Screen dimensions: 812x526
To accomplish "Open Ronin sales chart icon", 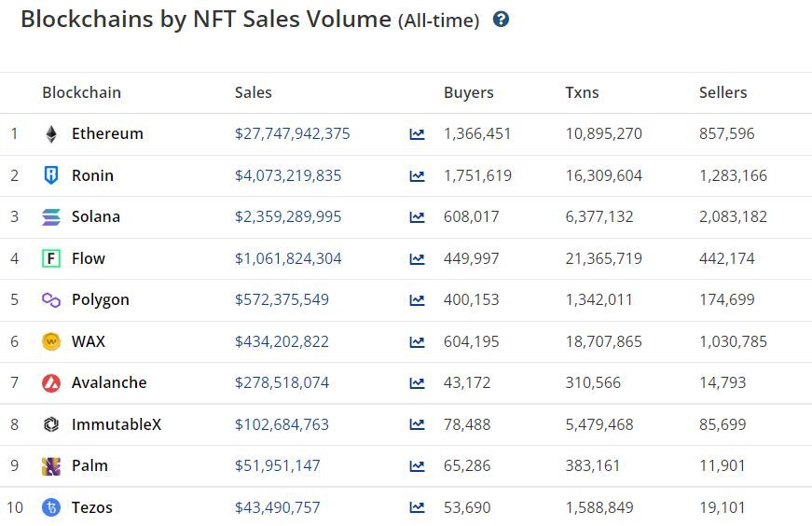I will (x=417, y=175).
